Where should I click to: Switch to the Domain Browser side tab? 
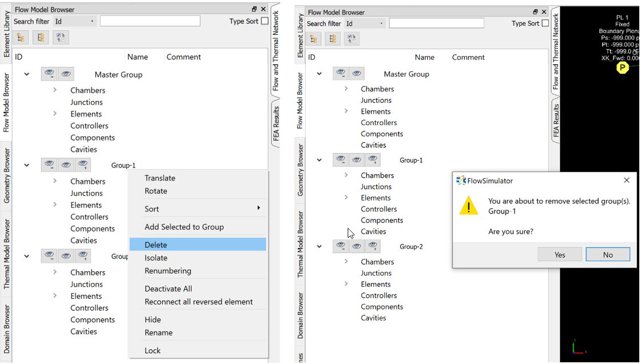tap(7, 329)
